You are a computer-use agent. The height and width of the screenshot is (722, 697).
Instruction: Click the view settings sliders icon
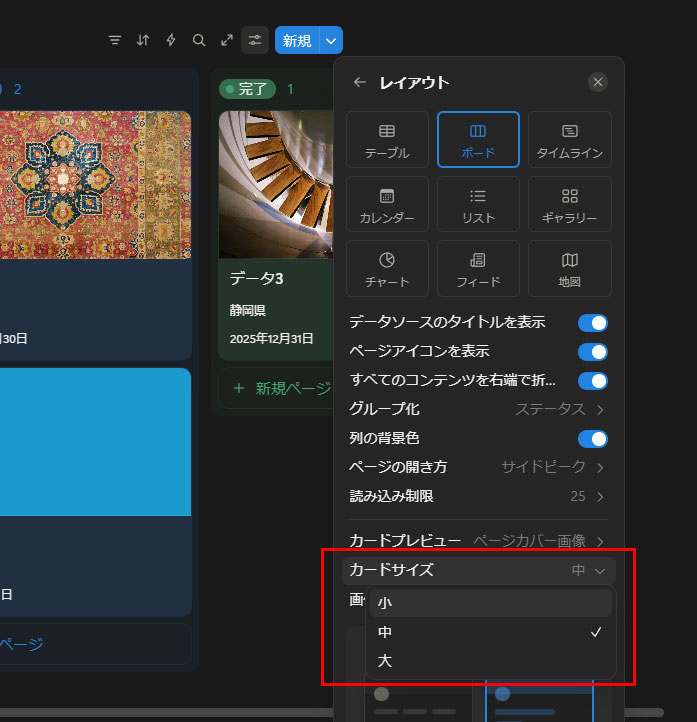pos(255,40)
